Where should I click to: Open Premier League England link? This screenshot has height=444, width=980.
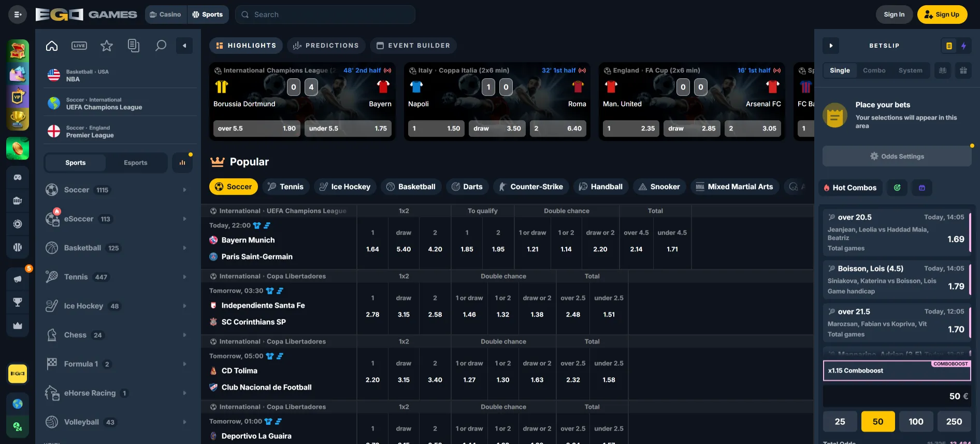[120, 132]
